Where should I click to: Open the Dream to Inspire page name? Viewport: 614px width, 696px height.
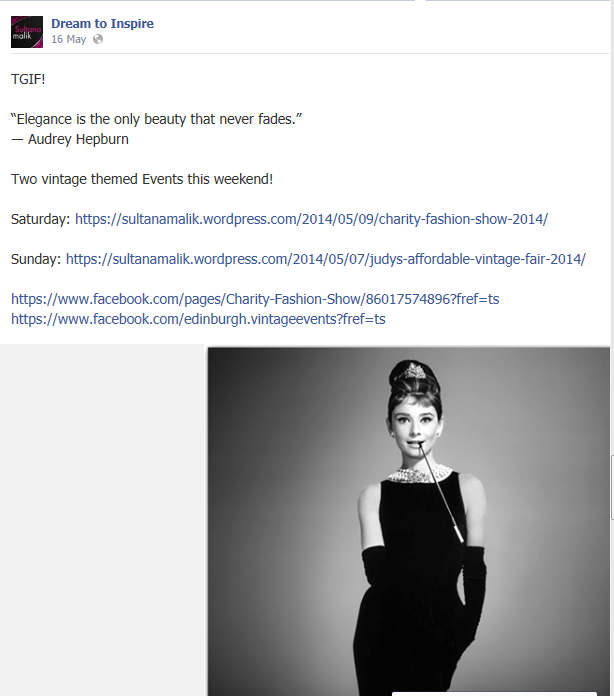102,24
